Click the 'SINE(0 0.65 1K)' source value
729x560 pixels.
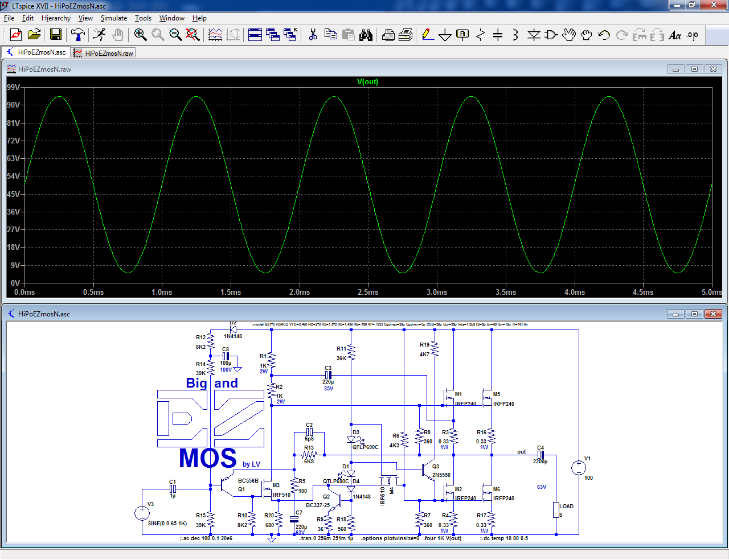point(167,524)
